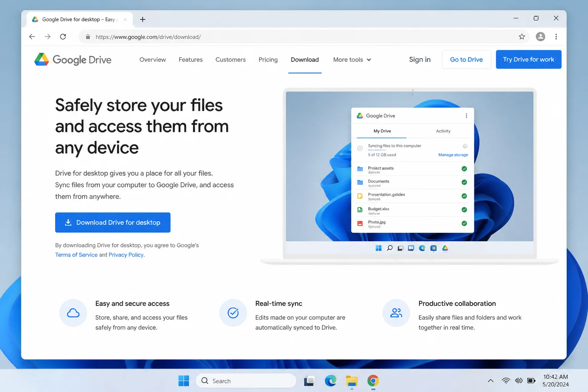Click "Syncing files to this computer" text
588x392 pixels.
(395, 146)
